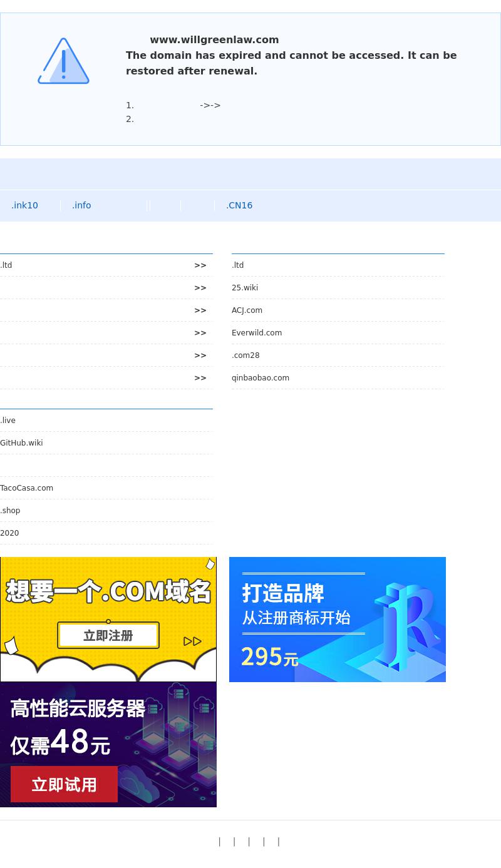Open the ACJ.com domain listing
The image size is (501, 868).
click(x=247, y=310)
